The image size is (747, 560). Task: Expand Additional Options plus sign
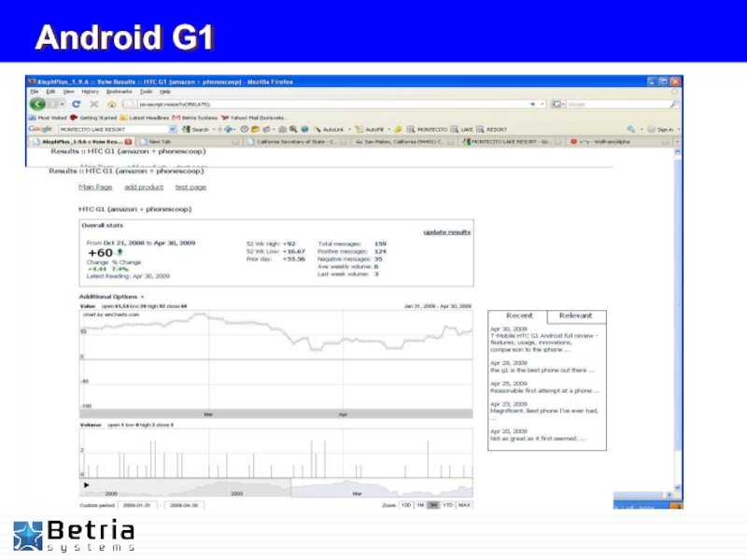pyautogui.click(x=142, y=296)
